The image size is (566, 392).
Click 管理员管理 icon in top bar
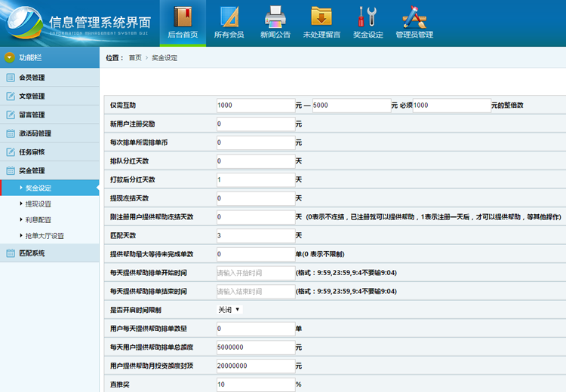coord(414,17)
